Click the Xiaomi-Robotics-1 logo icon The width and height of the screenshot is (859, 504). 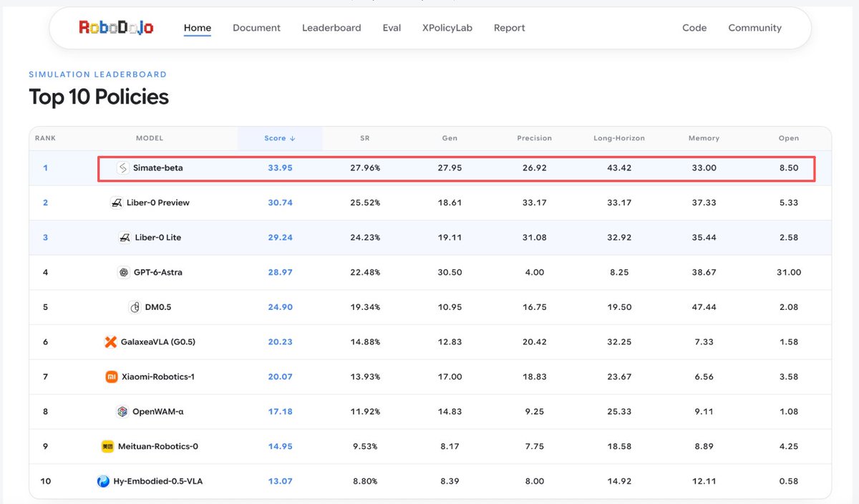click(x=111, y=377)
